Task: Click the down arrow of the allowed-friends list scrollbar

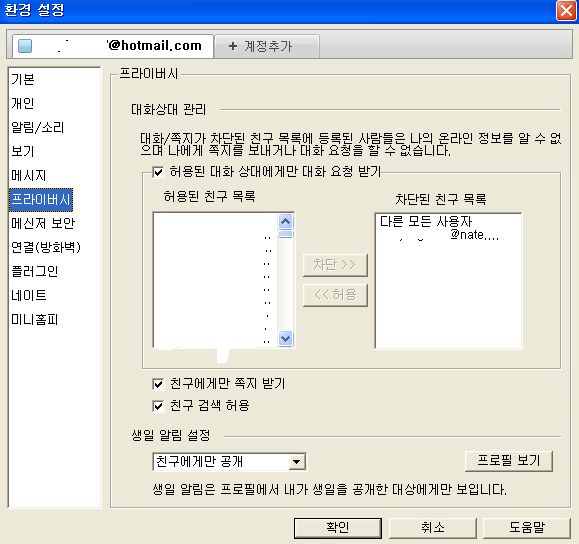Action: tap(285, 338)
